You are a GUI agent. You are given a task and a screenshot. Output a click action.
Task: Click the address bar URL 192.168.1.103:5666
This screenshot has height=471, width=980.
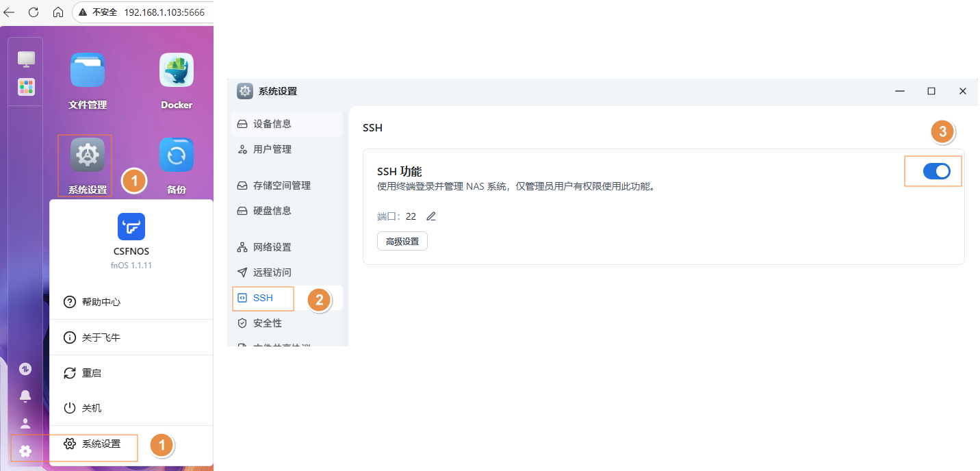click(164, 12)
